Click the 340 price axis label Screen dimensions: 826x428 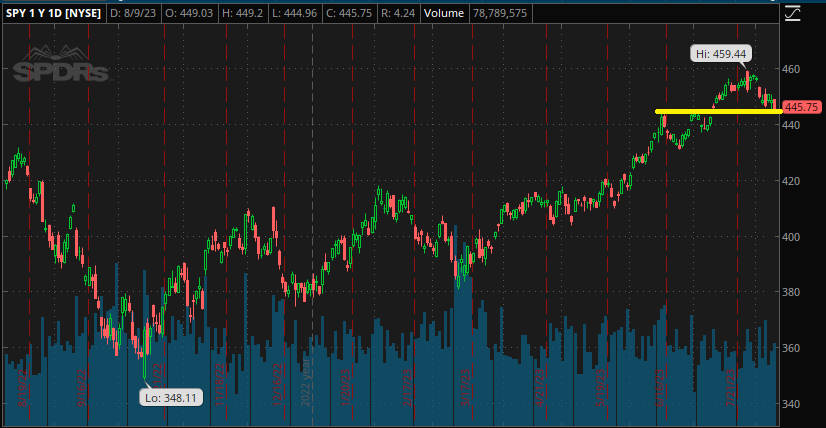[x=793, y=404]
